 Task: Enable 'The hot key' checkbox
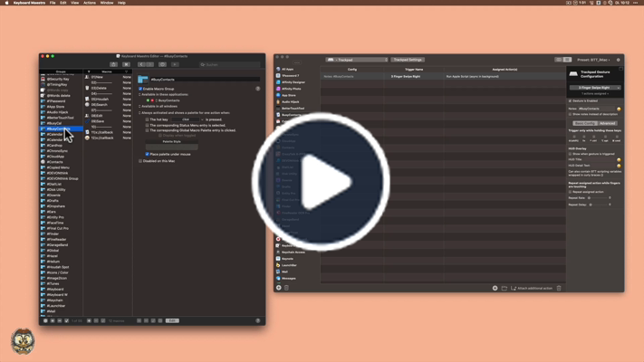click(x=147, y=119)
